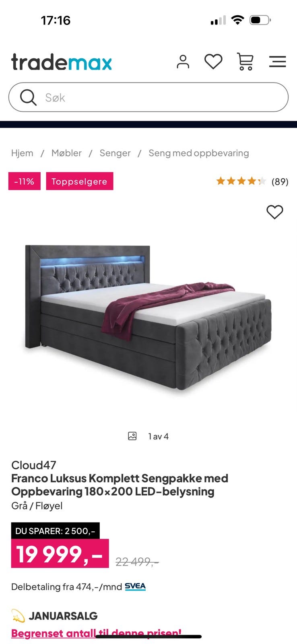Open the user account icon
This screenshot has height=644, width=297.
[x=183, y=62]
